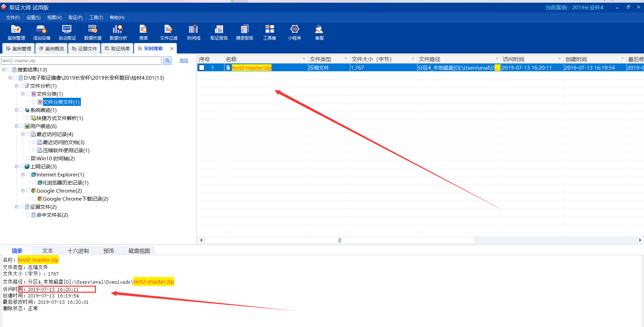Collapse the 用户痕迹(6) node

[x=16, y=126]
